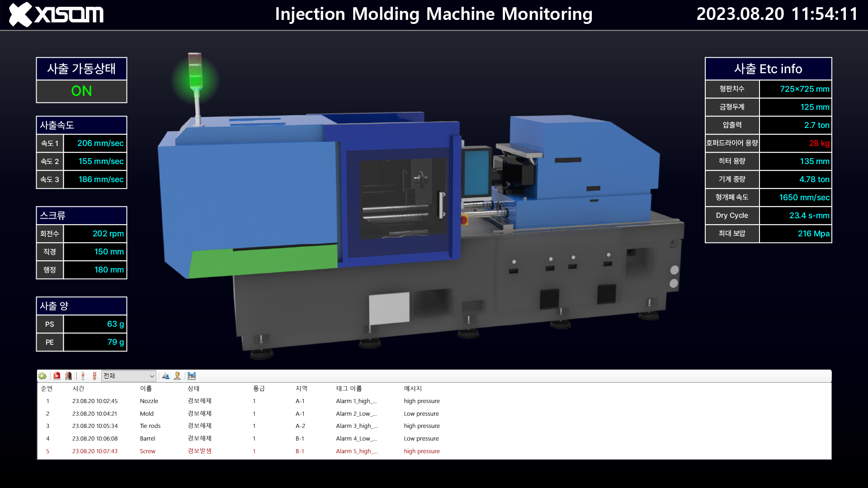Click the 메시지 column header

pos(412,389)
